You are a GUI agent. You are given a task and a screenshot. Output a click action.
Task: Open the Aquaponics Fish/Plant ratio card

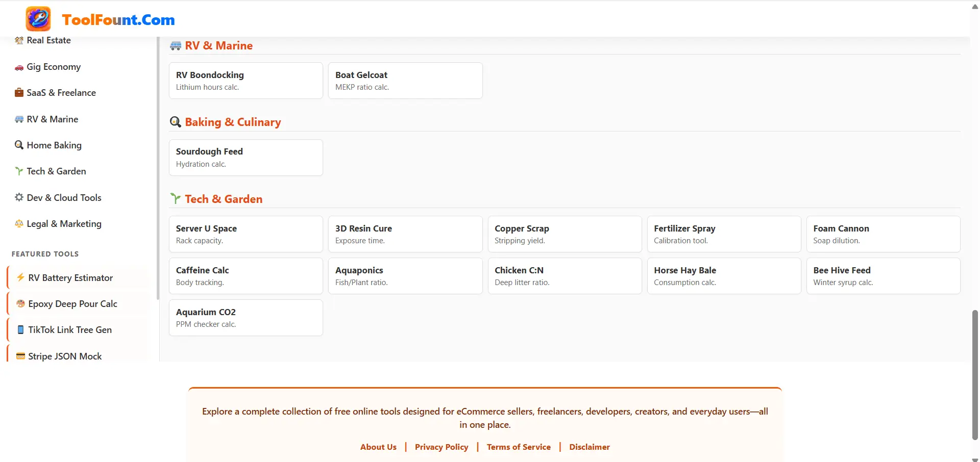pos(405,276)
